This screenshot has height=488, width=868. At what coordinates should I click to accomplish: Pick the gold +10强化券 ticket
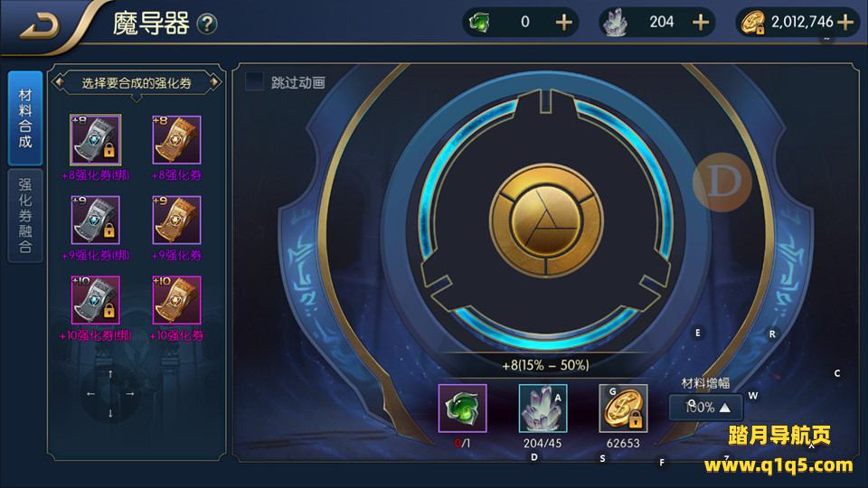(x=176, y=300)
